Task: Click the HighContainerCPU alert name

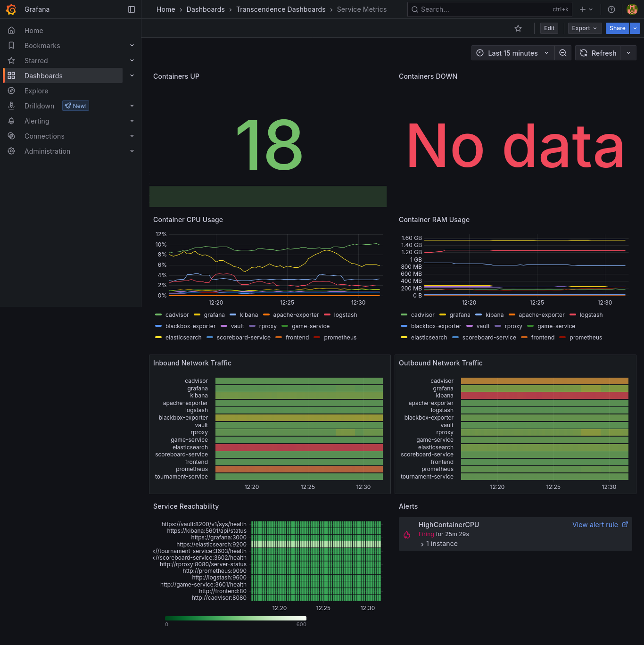Action: (x=449, y=525)
